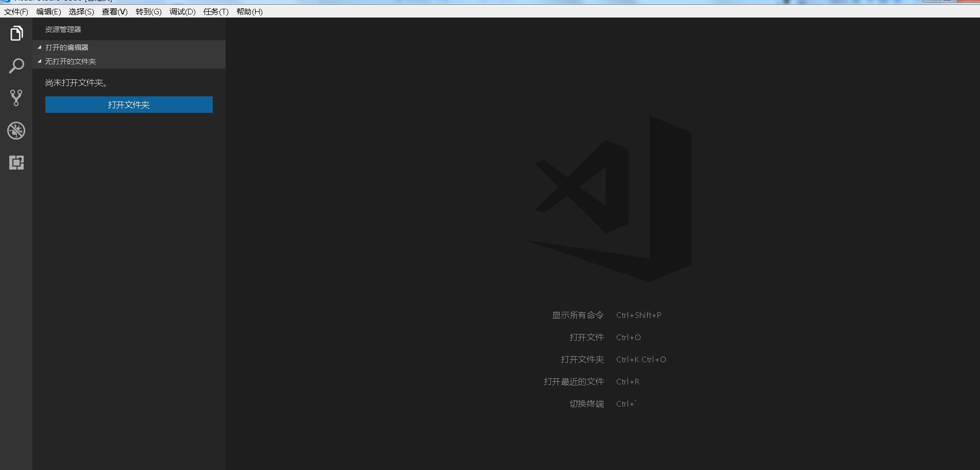This screenshot has height=470, width=980.
Task: Open the 任务(T) menu
Action: click(216, 12)
